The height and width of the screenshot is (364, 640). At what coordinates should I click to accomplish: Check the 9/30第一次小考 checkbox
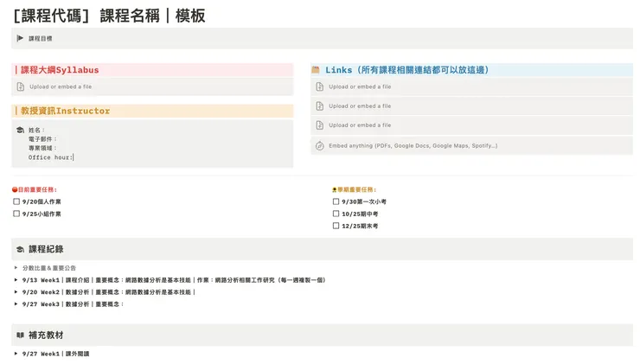click(336, 201)
